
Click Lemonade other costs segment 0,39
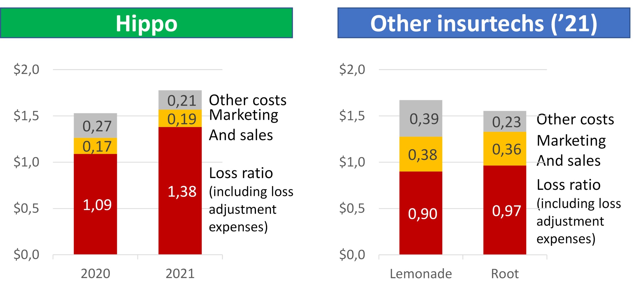click(421, 118)
